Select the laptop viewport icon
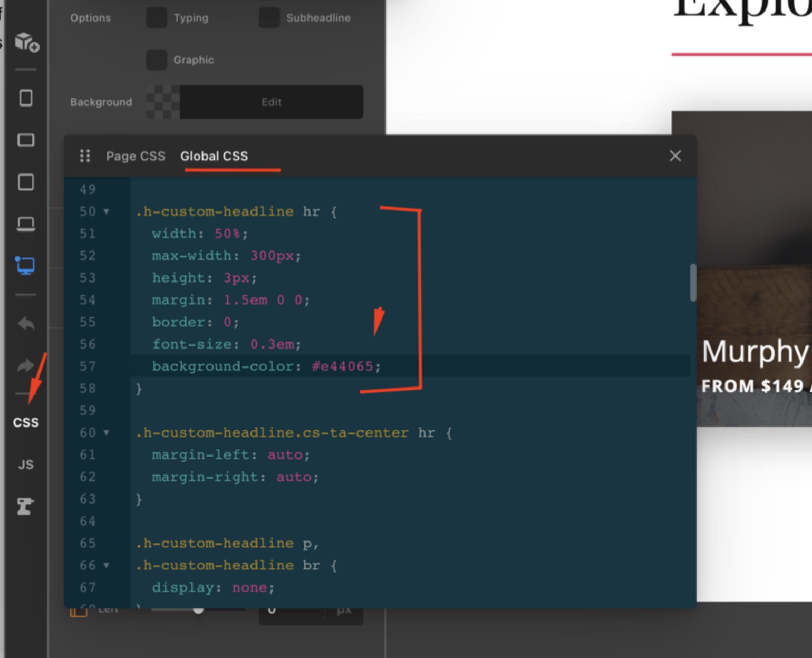Screen dimensions: 812x658 pos(26,224)
